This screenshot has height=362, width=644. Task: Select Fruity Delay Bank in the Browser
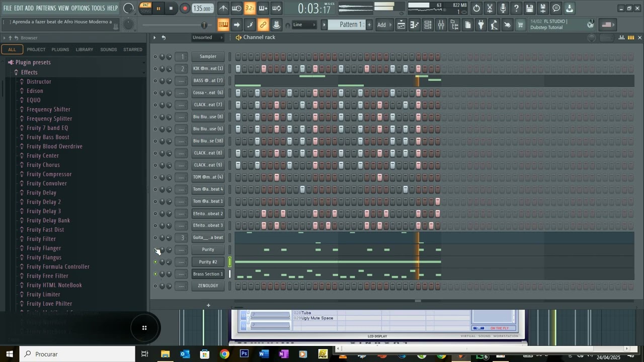[x=48, y=221]
